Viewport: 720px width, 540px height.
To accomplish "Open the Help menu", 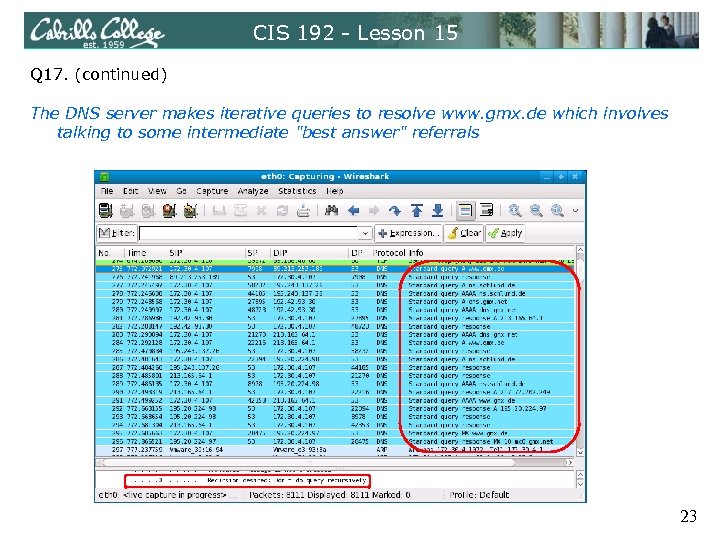I will [335, 191].
